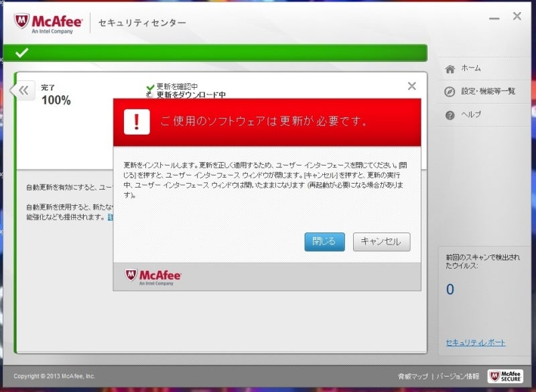Viewport: 536px width, 392px height.
Task: Click the home icon in the sidebar
Action: click(450, 69)
